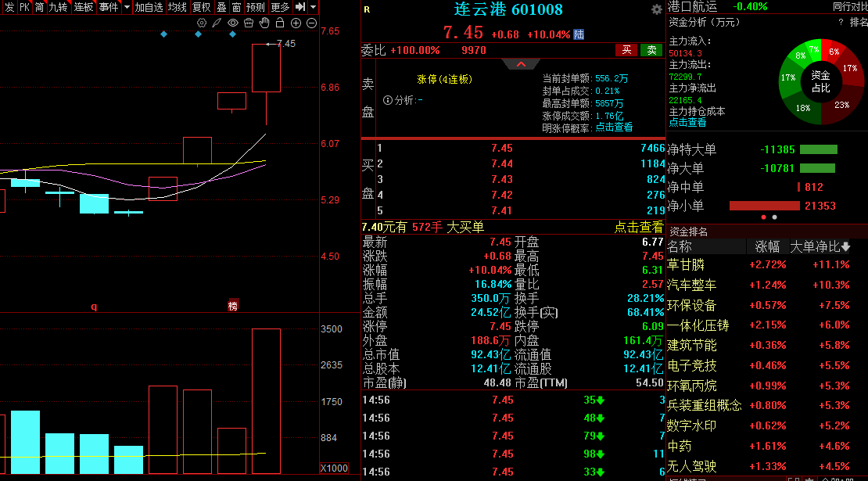Click 点击查看 beside 明涨停概率
This screenshot has height=481, width=868.
[x=614, y=127]
